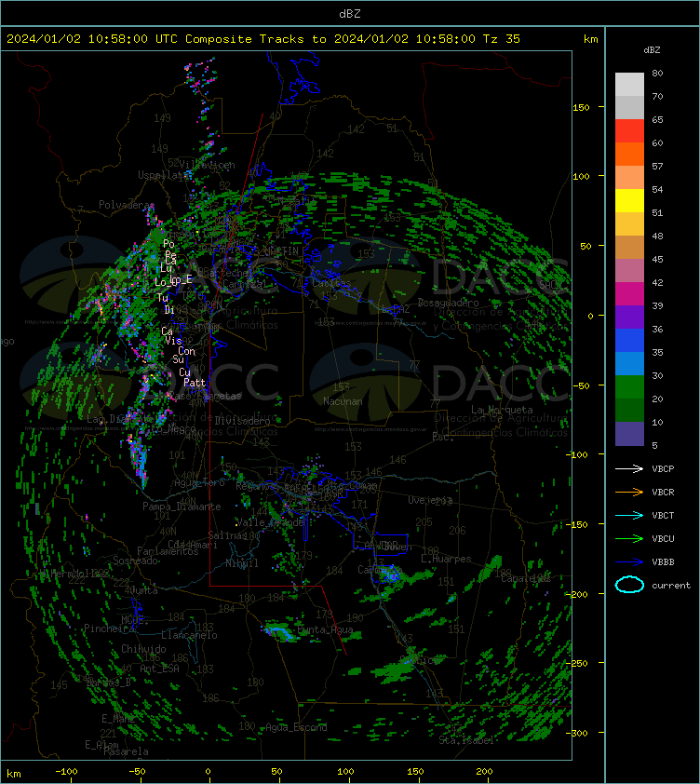
Task: Click the 'Agua_Escond' map label
Action: (x=296, y=727)
